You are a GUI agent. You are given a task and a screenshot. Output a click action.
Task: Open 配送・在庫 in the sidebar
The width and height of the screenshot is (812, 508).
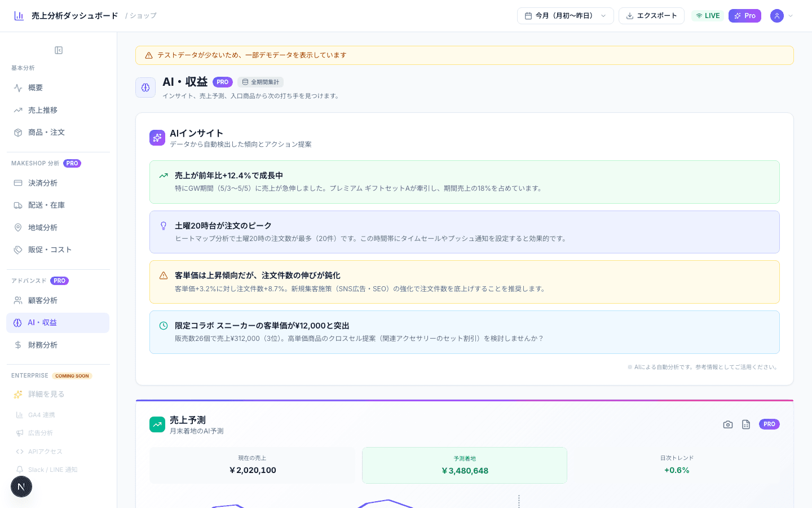point(58,205)
